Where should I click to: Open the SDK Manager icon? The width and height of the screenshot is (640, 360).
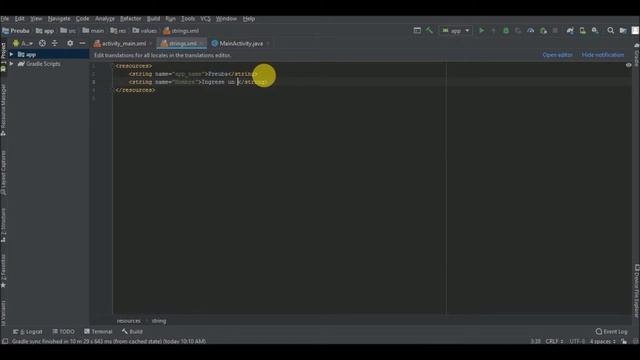(x=595, y=30)
